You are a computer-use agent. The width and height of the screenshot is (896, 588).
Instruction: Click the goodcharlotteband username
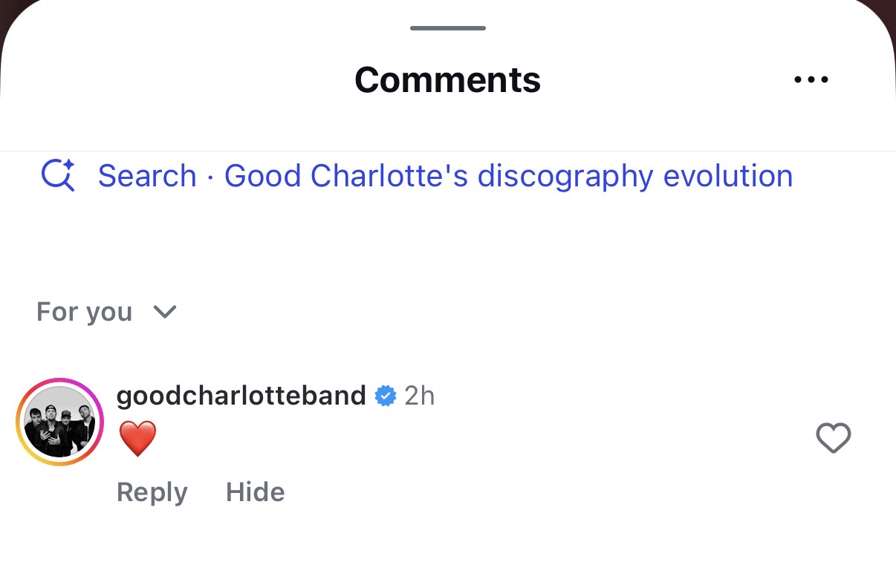pyautogui.click(x=241, y=396)
